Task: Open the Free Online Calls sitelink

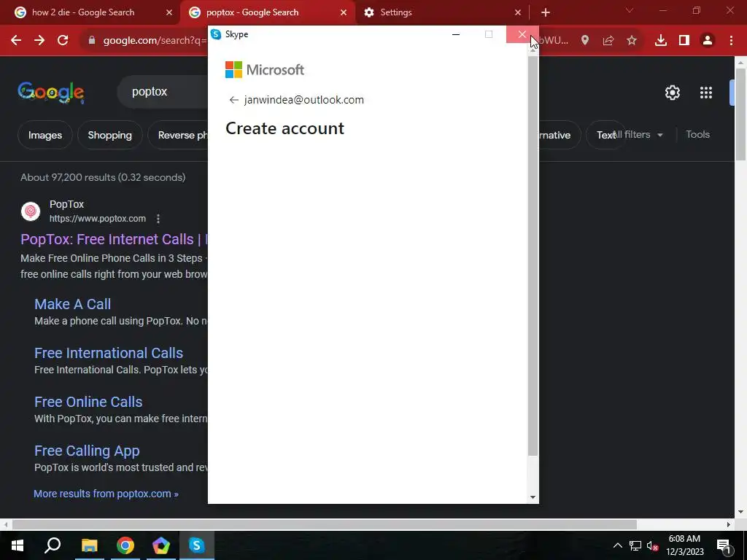Action: (x=88, y=402)
